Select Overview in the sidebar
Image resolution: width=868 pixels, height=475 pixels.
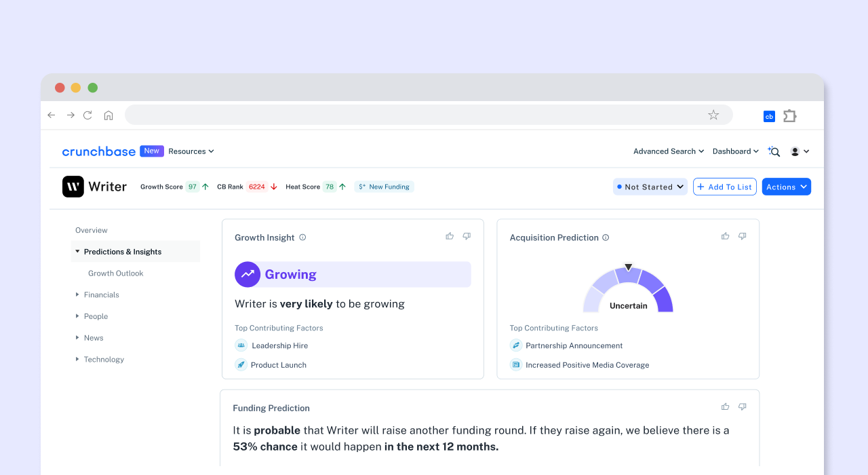(x=92, y=230)
